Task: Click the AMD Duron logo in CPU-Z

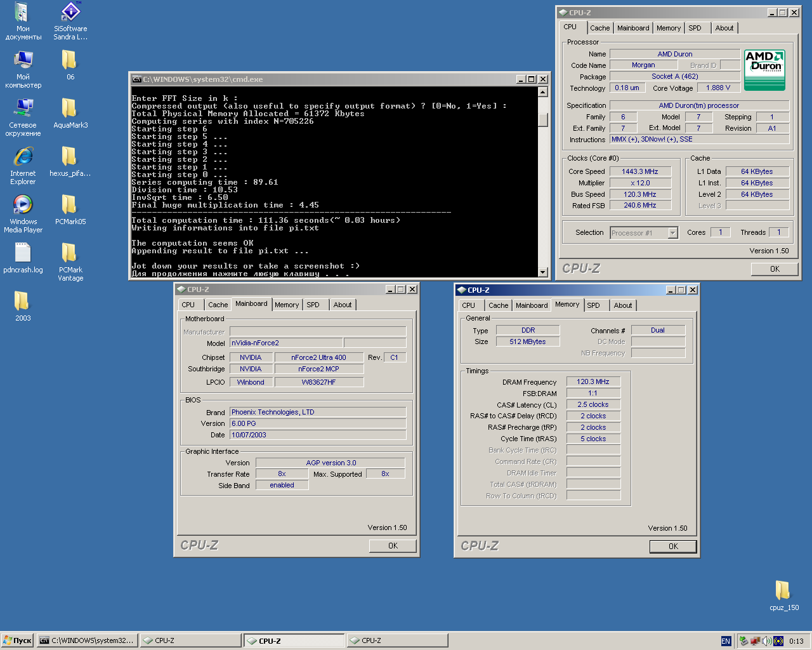Action: pyautogui.click(x=764, y=70)
